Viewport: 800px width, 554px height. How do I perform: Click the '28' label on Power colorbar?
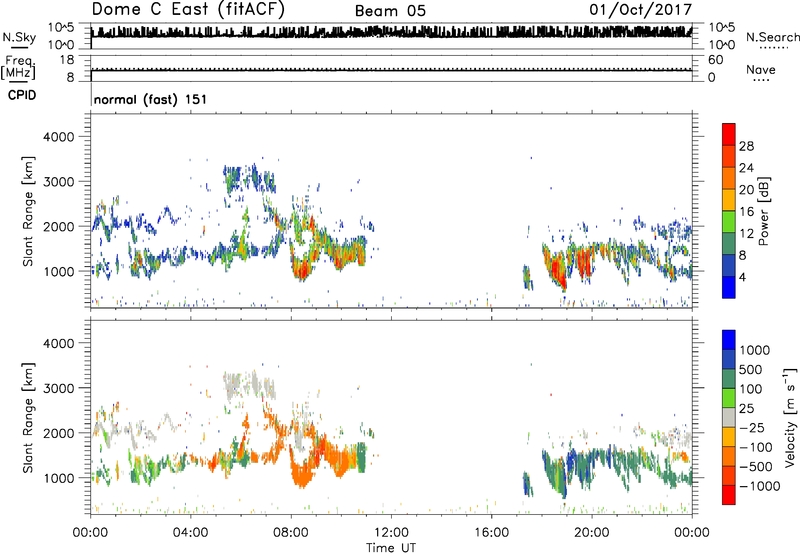tap(746, 146)
